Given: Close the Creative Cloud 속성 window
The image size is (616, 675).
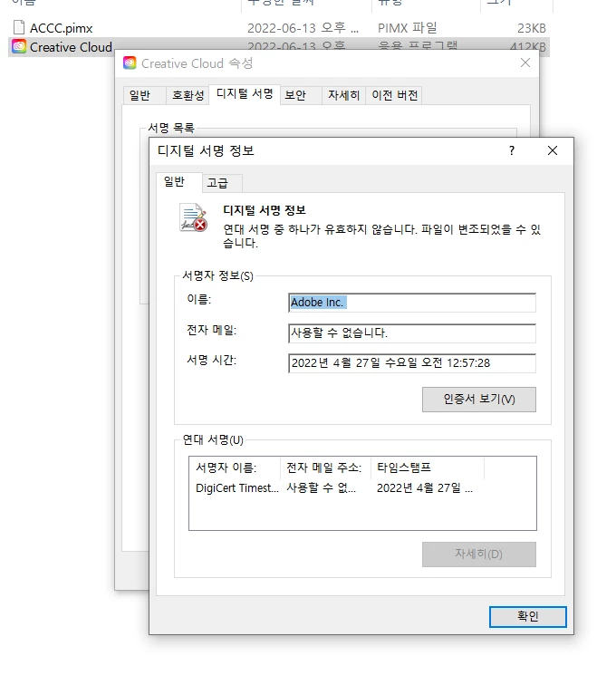Looking at the screenshot, I should (525, 63).
